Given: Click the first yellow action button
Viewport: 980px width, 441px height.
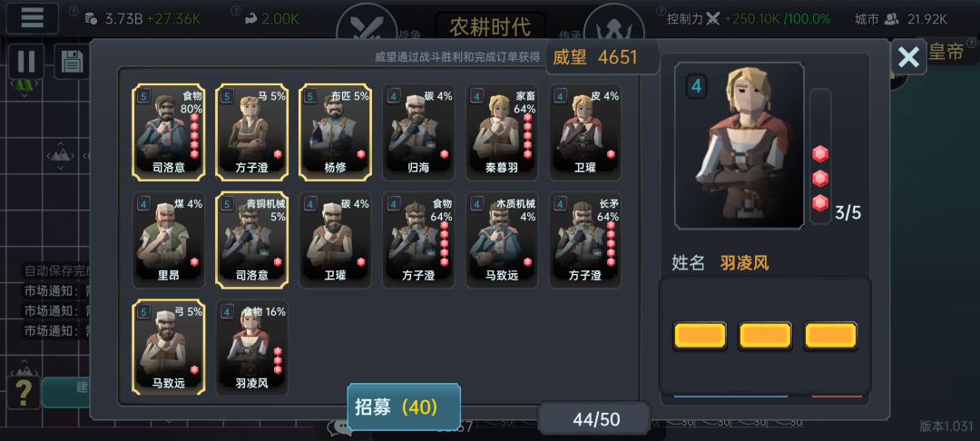Looking at the screenshot, I should (700, 336).
